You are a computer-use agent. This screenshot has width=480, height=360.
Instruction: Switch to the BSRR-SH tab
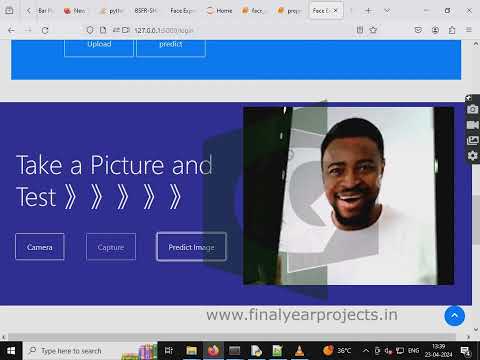[146, 11]
